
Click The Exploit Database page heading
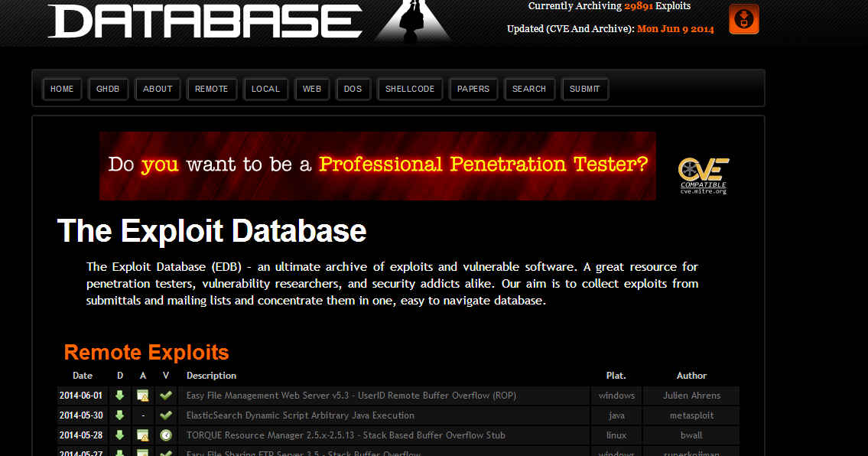(x=212, y=230)
